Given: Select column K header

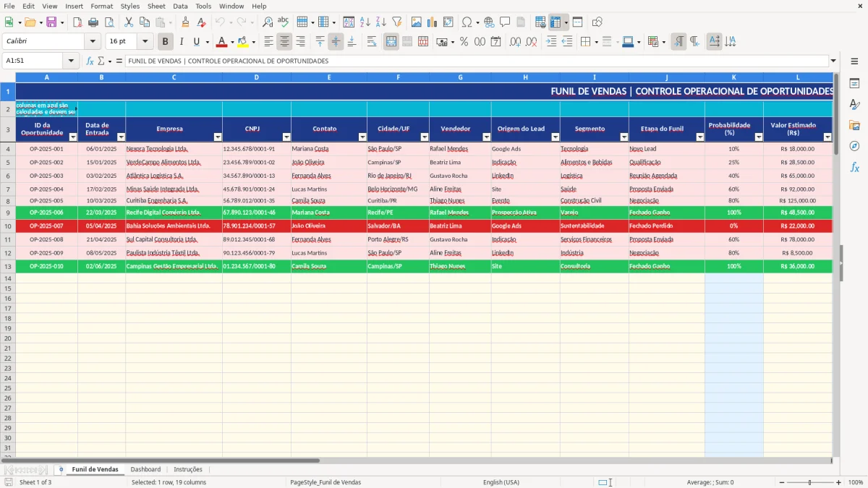Looking at the screenshot, I should click(x=734, y=77).
